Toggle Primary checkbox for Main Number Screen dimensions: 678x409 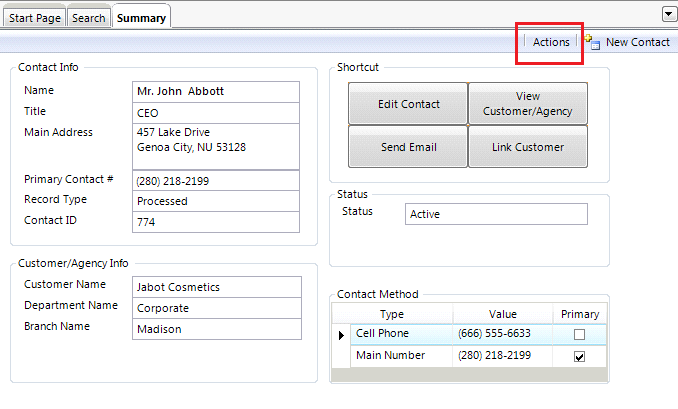point(579,357)
